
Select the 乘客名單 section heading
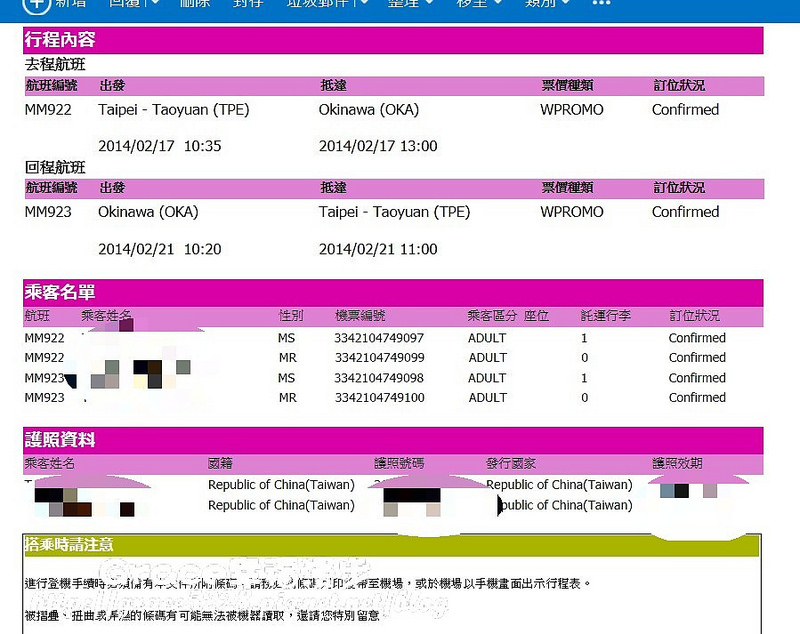tap(60, 292)
